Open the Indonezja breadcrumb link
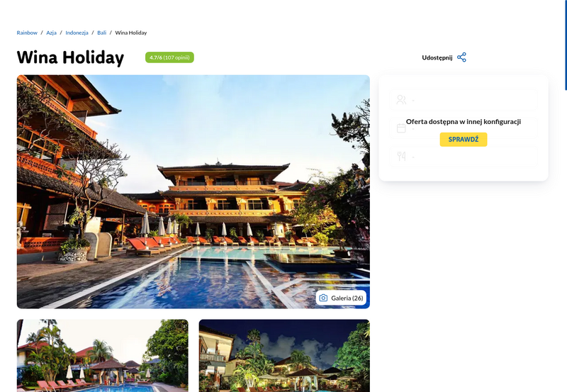Image resolution: width=567 pixels, height=392 pixels. (77, 33)
